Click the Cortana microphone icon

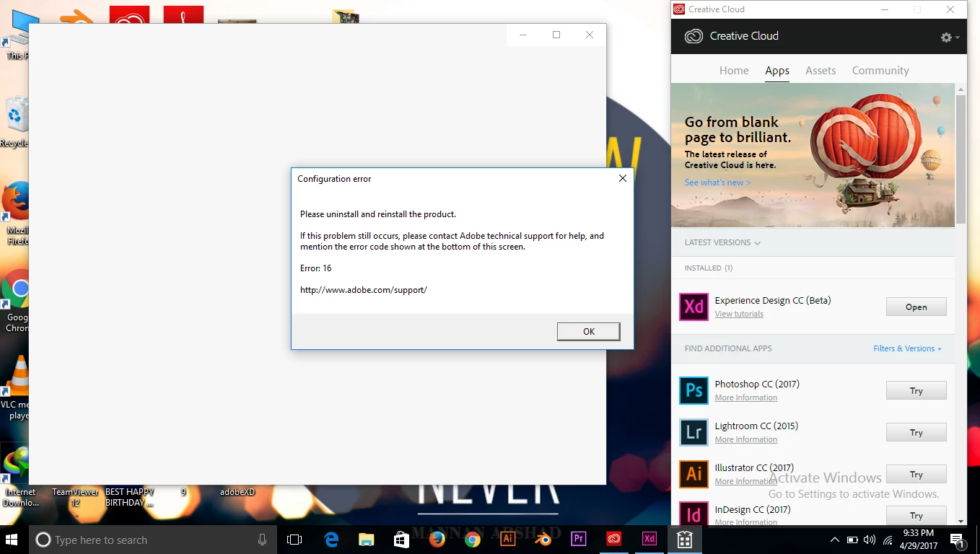pyautogui.click(x=263, y=540)
